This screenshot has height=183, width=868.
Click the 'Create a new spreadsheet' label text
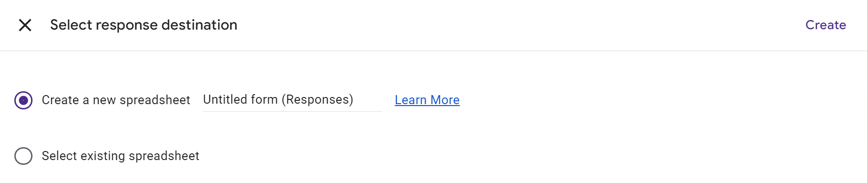click(116, 100)
